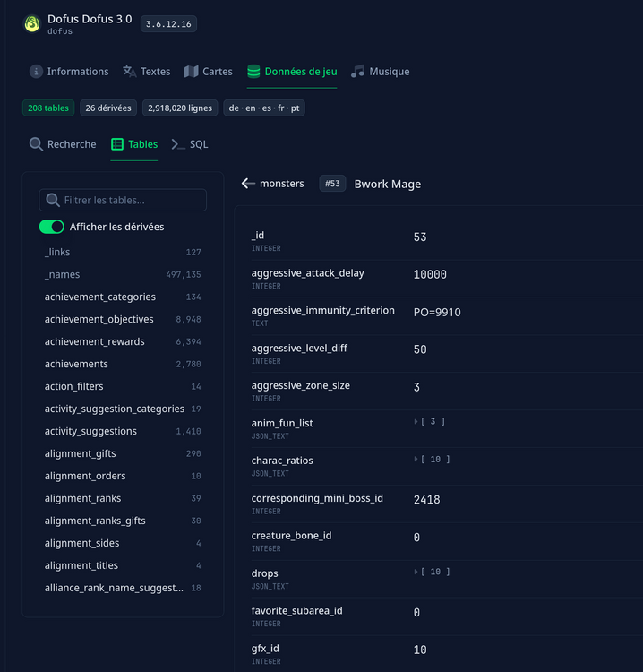643x672 pixels.
Task: Click the 26 dérivées badge
Action: click(x=108, y=108)
